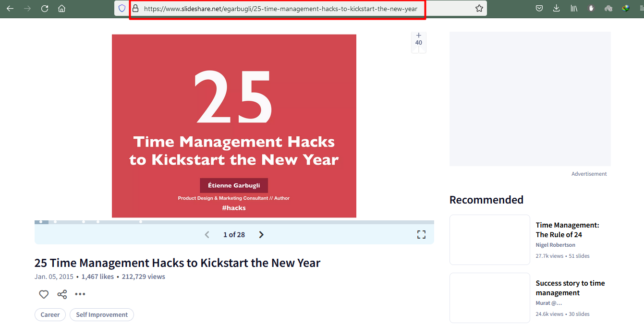
Task: Like this presentation with the heart
Action: pos(44,294)
